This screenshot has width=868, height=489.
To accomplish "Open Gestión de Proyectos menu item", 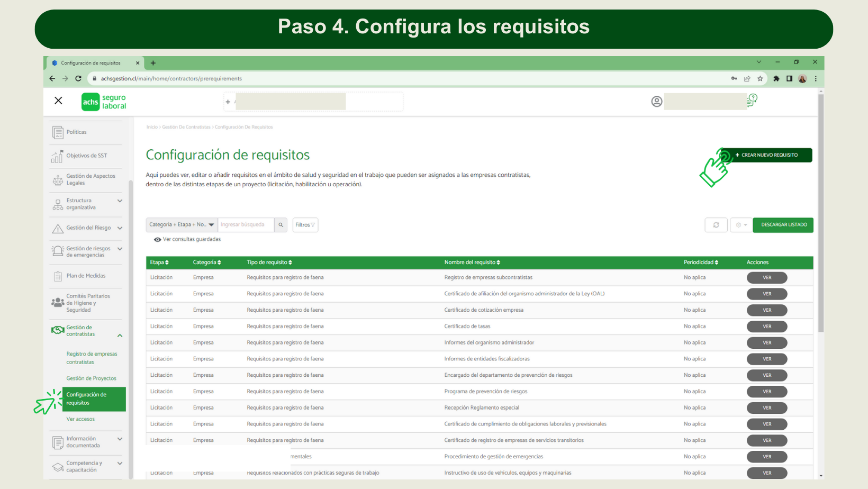I will pos(91,378).
